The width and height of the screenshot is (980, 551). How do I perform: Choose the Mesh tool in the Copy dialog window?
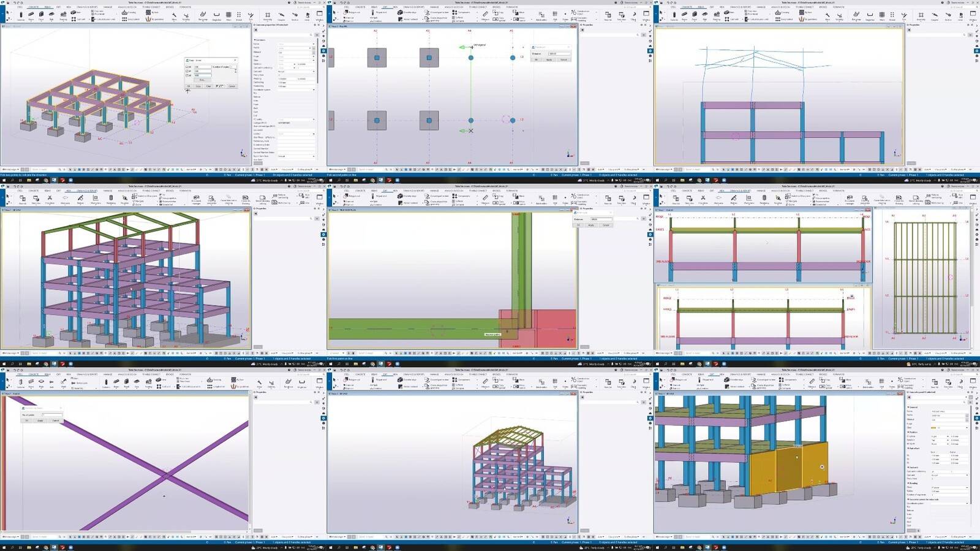coord(229,15)
